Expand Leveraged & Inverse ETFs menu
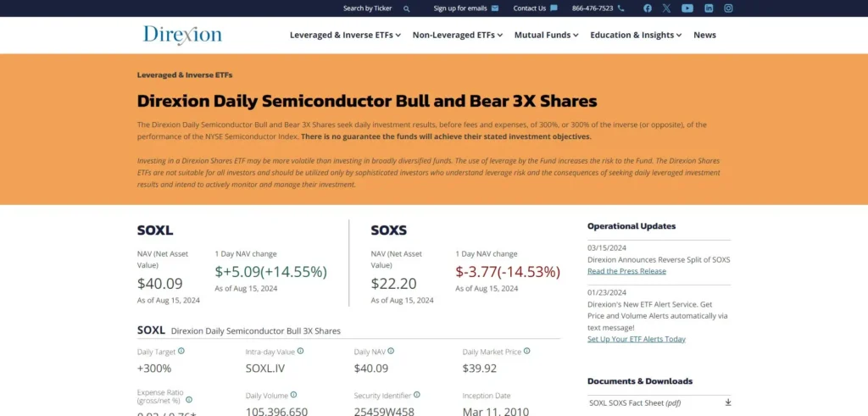This screenshot has width=868, height=416. [348, 36]
